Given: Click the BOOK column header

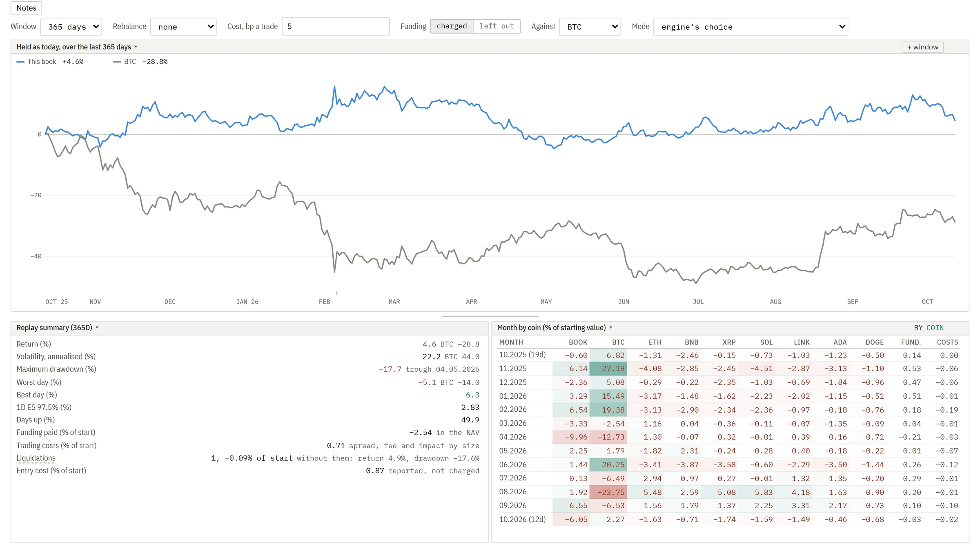Looking at the screenshot, I should click(x=578, y=342).
